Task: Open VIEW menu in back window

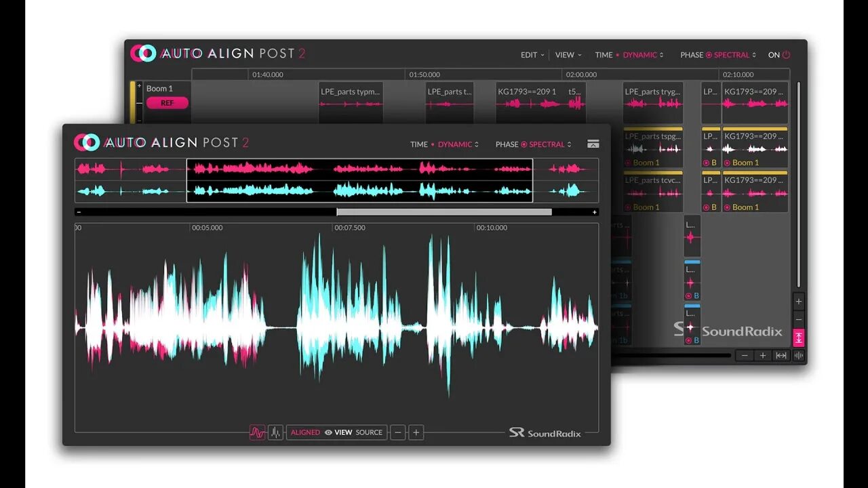Action: tap(568, 55)
